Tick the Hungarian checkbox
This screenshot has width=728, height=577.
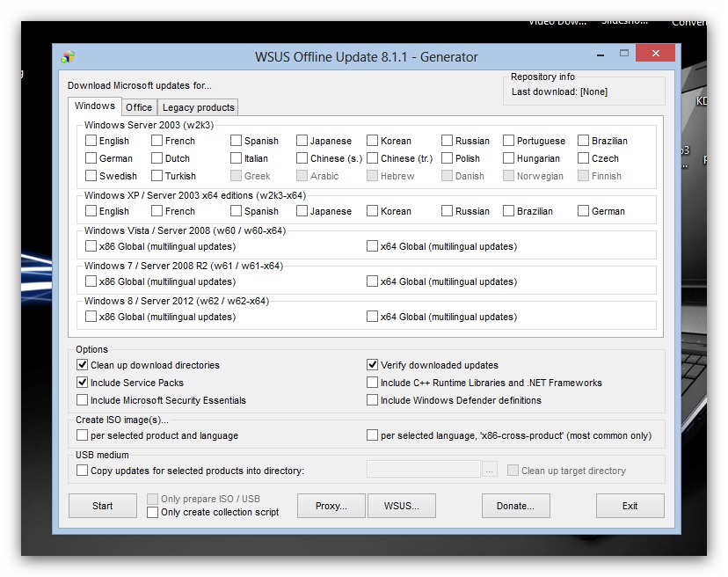[509, 158]
